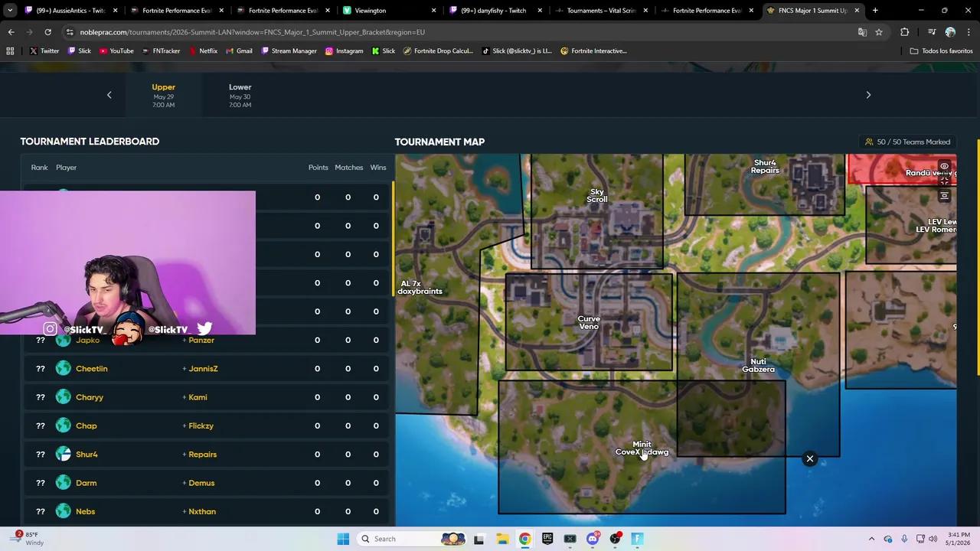The image size is (980, 551).
Task: Toggle the map eye visibility icon
Action: [x=944, y=166]
